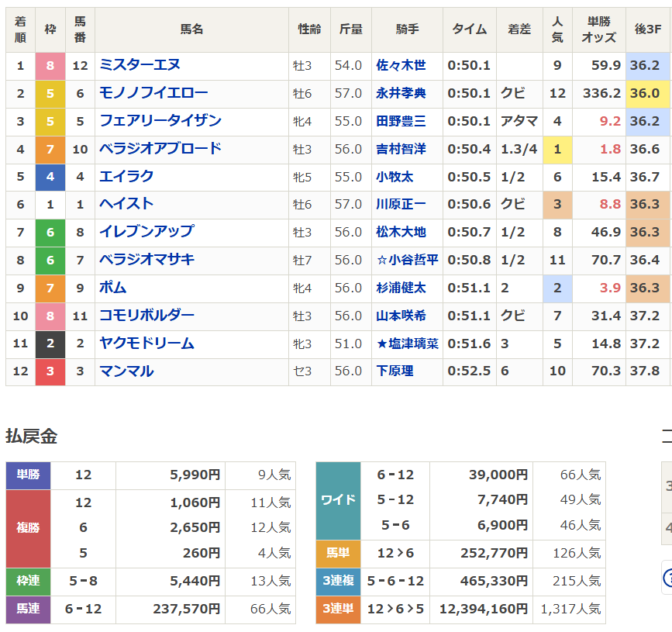Click the タイム column header

(469, 29)
